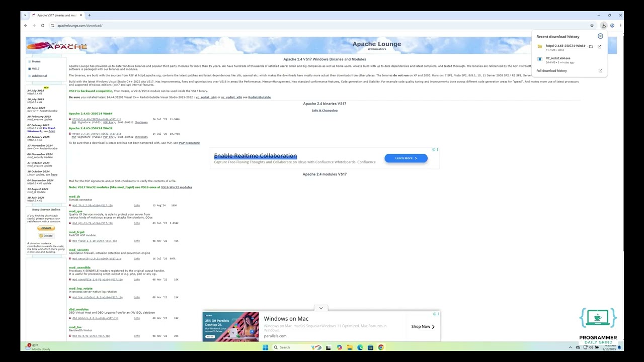Download mod_log_rotate win64 VS17 zip
The width and height of the screenshot is (644, 362).
pos(97,298)
